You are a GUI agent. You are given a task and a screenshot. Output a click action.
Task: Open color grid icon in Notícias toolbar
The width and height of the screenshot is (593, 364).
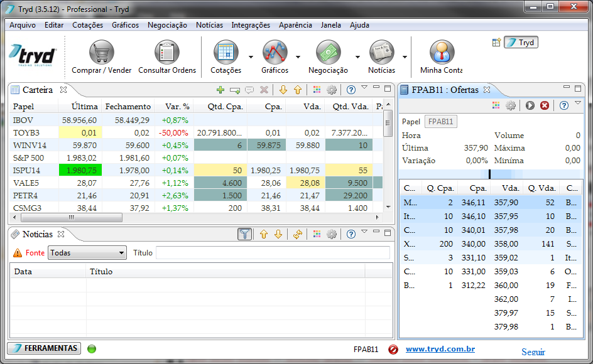tap(317, 234)
